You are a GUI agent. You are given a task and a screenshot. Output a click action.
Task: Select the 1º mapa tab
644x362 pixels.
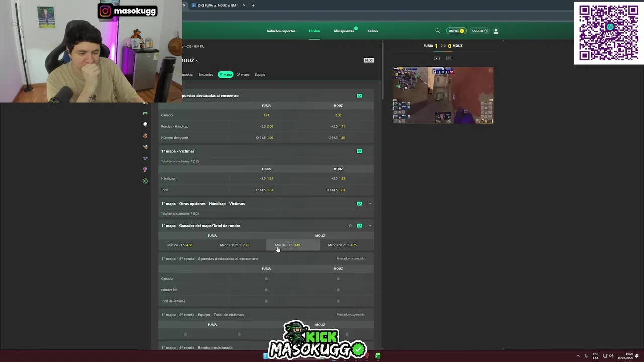225,75
